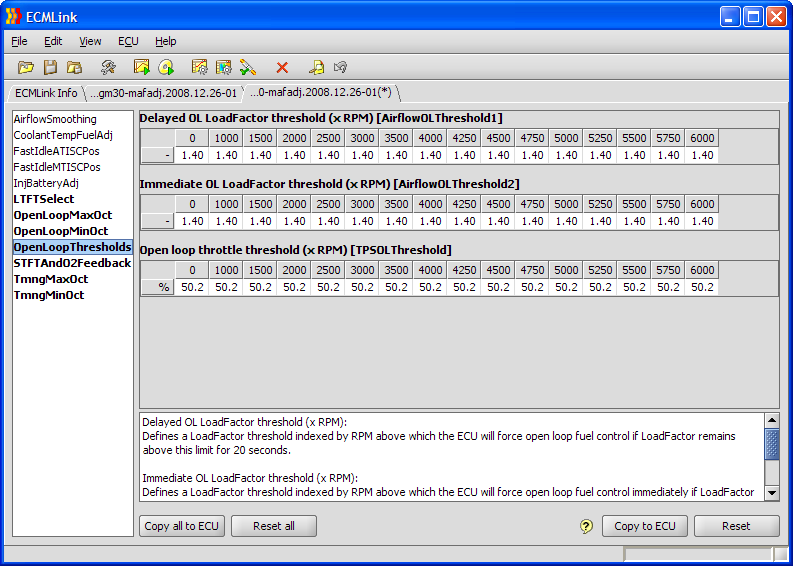
Task: Click the grayed-out undo arrow icon
Action: point(340,67)
